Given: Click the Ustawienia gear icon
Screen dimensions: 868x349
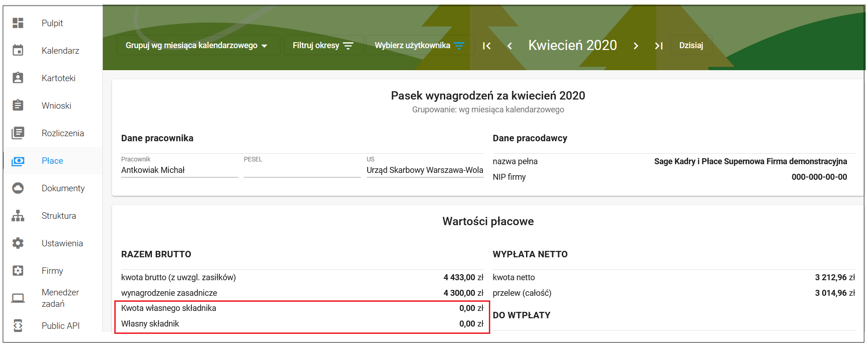Looking at the screenshot, I should point(18,243).
